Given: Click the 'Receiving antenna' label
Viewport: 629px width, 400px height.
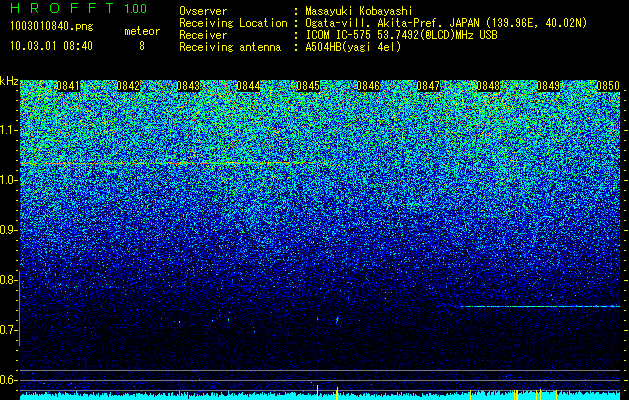Looking at the screenshot, I should click(230, 47).
